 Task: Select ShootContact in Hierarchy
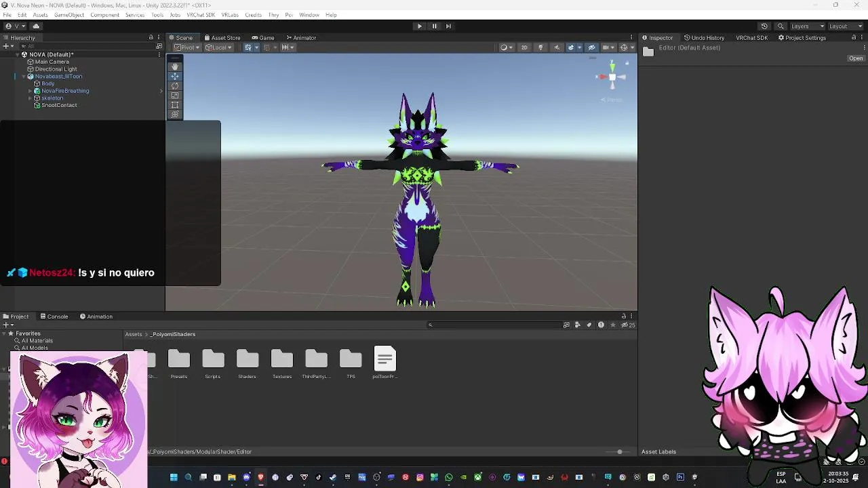(x=59, y=106)
